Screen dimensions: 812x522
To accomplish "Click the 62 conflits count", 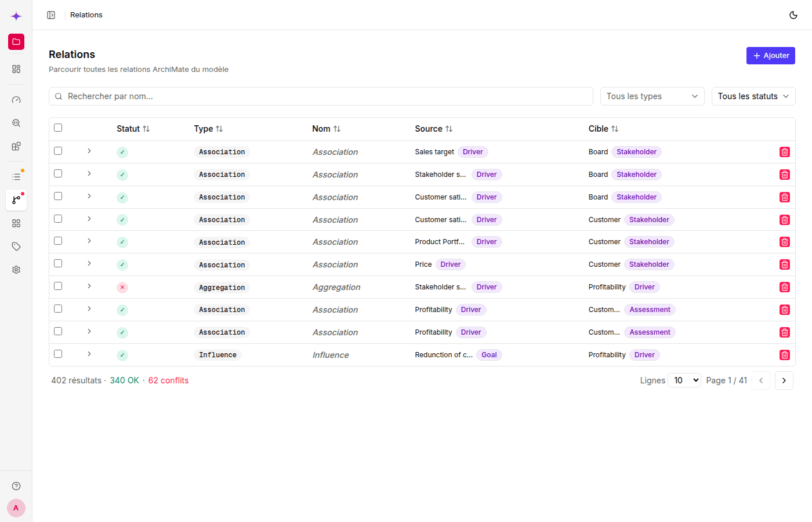I will (x=168, y=380).
